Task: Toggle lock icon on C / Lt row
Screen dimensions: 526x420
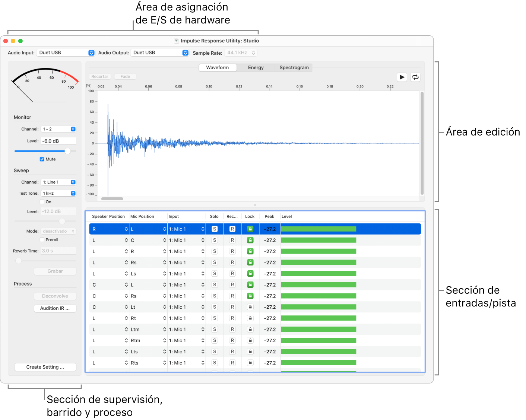Action: (x=250, y=307)
